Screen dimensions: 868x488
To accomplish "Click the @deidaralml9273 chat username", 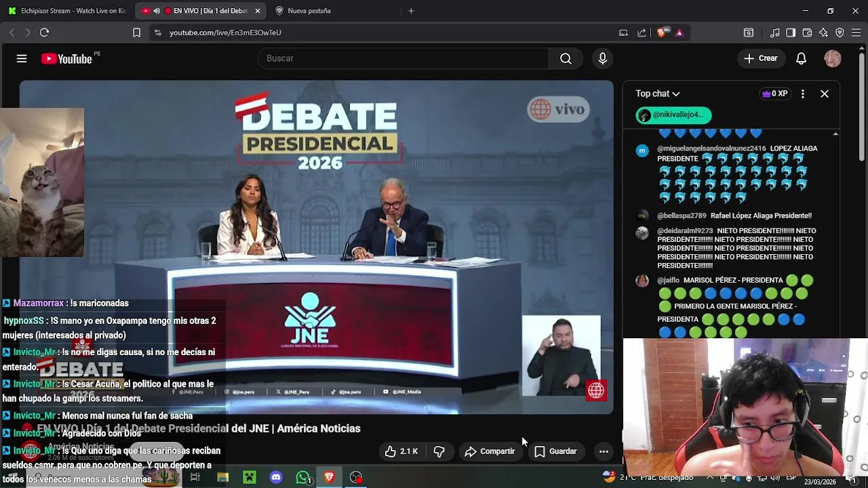I will [x=685, y=231].
